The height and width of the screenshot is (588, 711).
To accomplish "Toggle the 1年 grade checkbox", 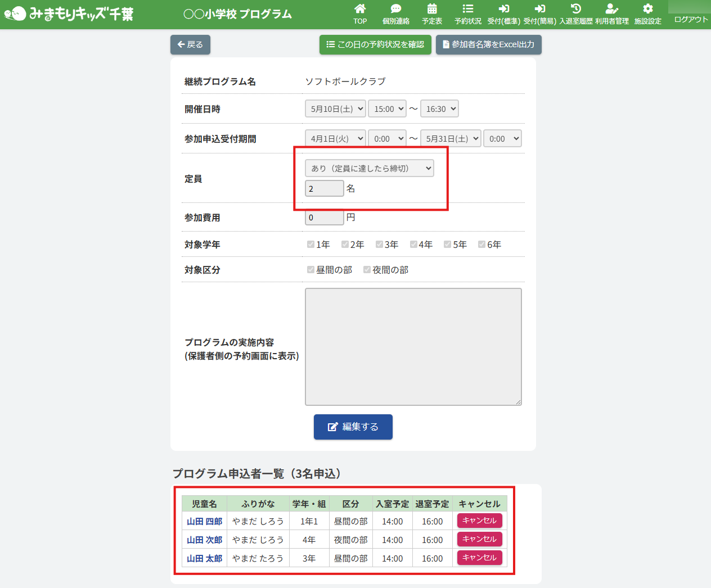I will click(310, 245).
